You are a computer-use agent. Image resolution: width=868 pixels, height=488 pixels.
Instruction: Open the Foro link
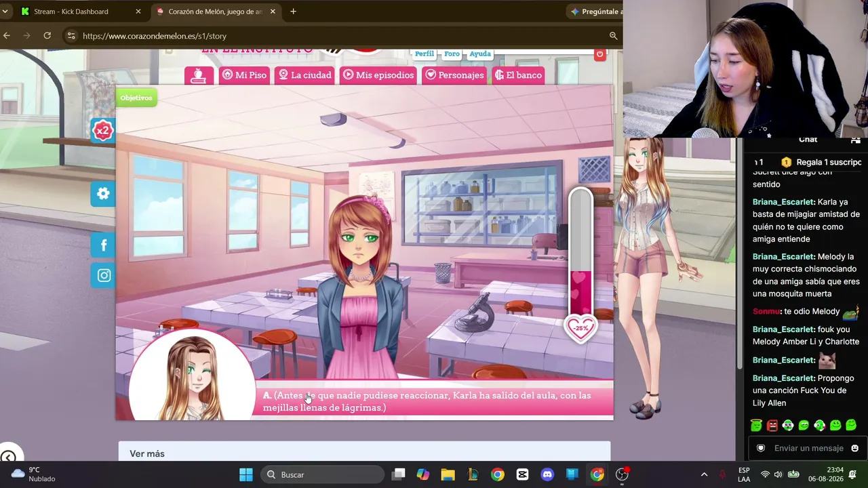pos(452,54)
